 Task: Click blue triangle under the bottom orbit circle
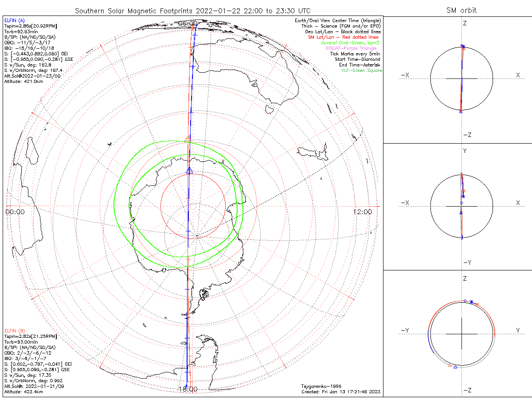pyautogui.click(x=455, y=368)
